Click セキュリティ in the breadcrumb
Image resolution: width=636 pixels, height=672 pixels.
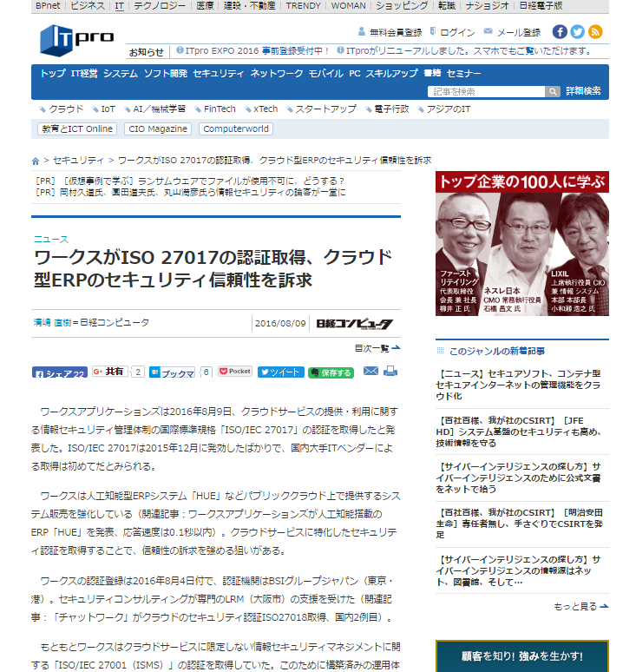(x=78, y=161)
